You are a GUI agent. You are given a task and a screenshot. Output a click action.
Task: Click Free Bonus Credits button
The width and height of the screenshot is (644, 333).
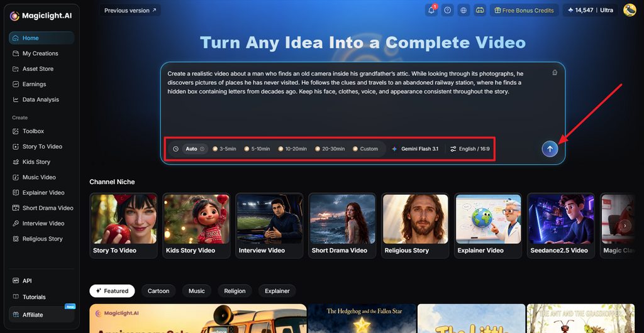coord(524,10)
